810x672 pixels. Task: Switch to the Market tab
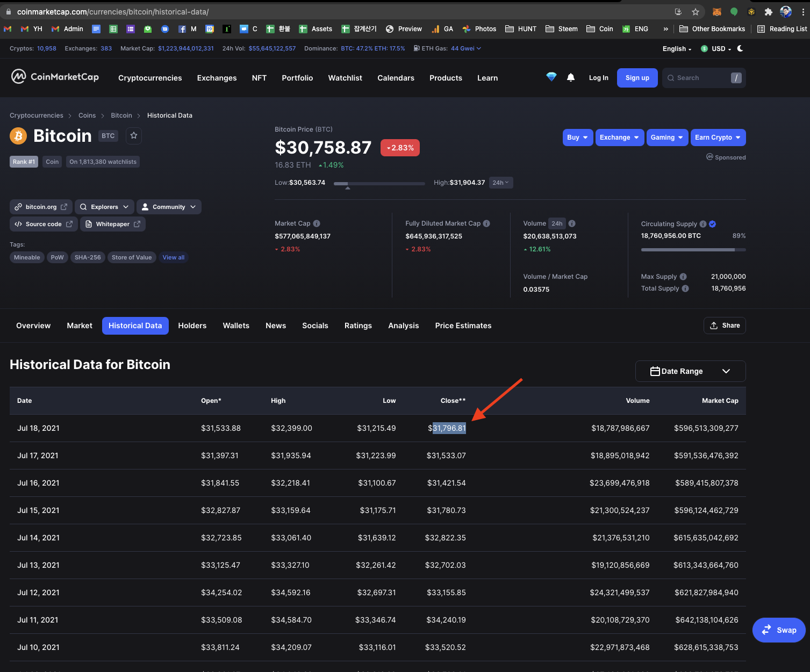click(x=80, y=326)
